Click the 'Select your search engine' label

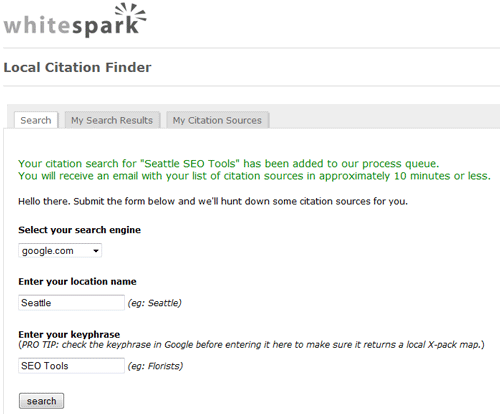pos(79,230)
